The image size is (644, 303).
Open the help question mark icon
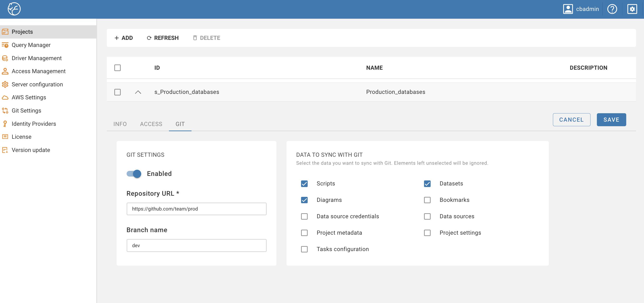coord(612,9)
